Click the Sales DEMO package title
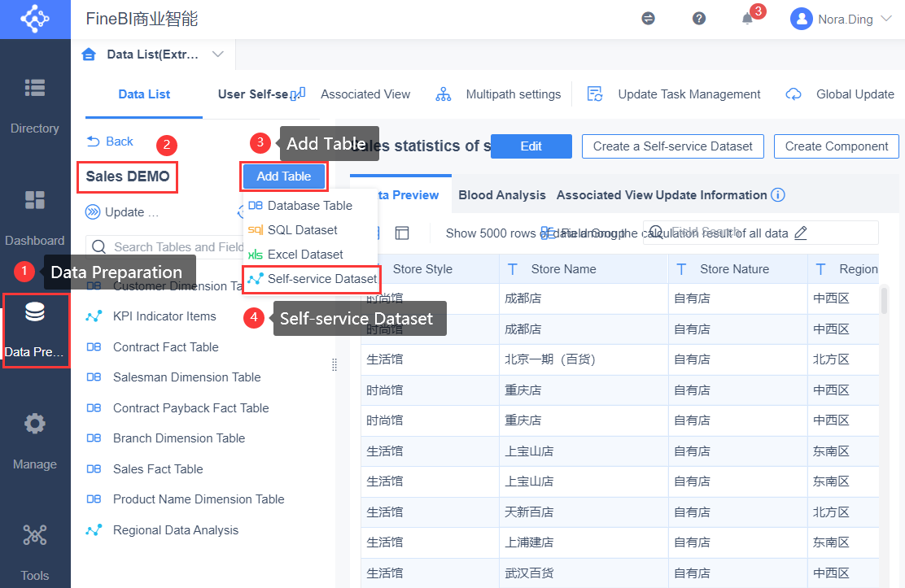 point(128,176)
